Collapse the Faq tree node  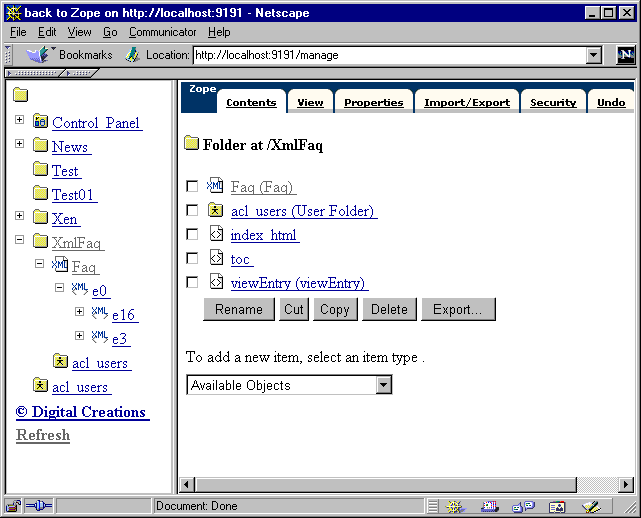[39, 264]
